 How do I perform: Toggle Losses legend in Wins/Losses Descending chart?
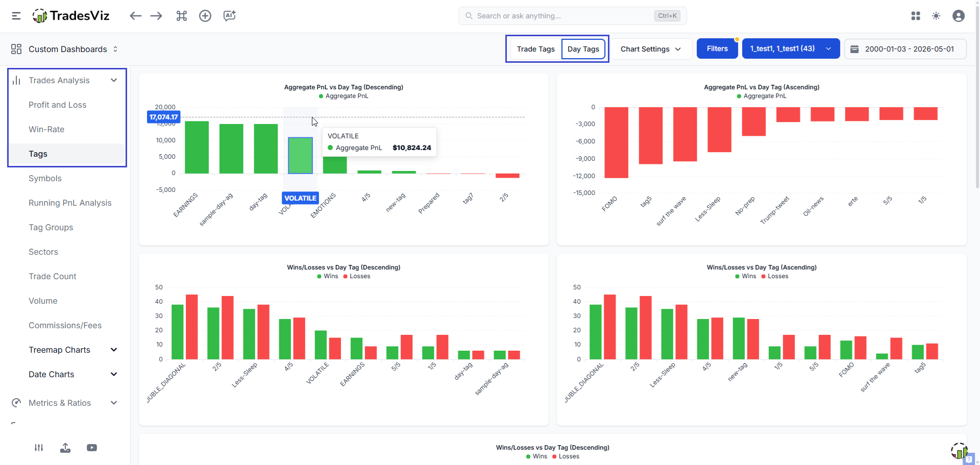point(357,276)
